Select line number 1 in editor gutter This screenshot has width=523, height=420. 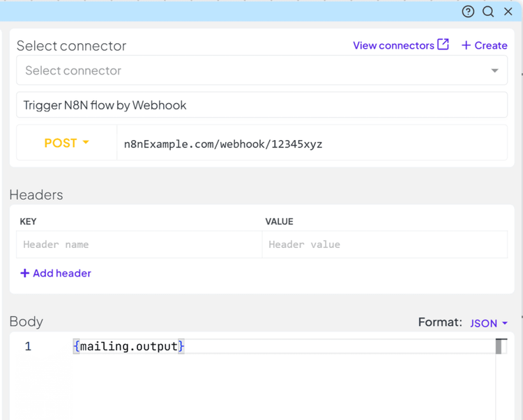(28, 346)
